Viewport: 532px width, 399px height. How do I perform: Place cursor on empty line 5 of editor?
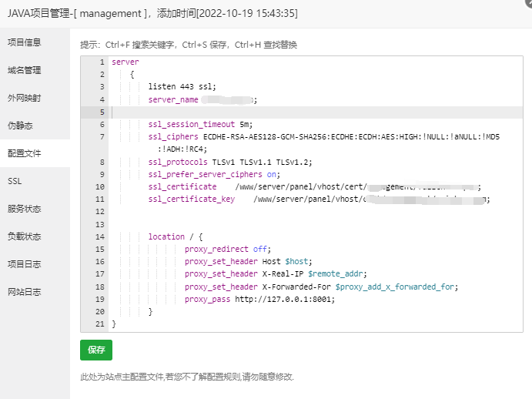coord(317,112)
